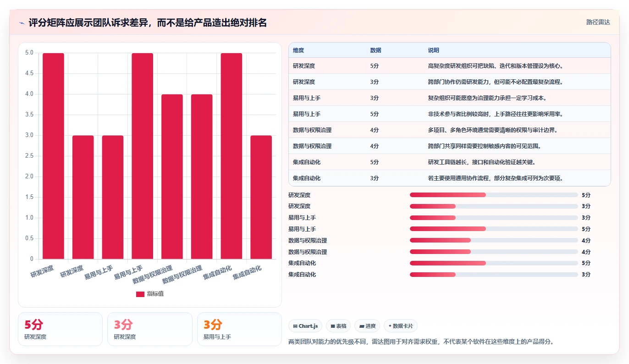Click the footer note starting 两类团队对能力的优先级不同
Screen dimensions: 629x364
click(x=421, y=342)
